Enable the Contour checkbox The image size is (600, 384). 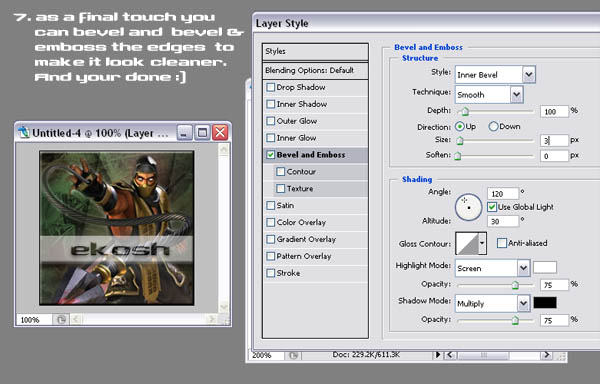point(280,171)
